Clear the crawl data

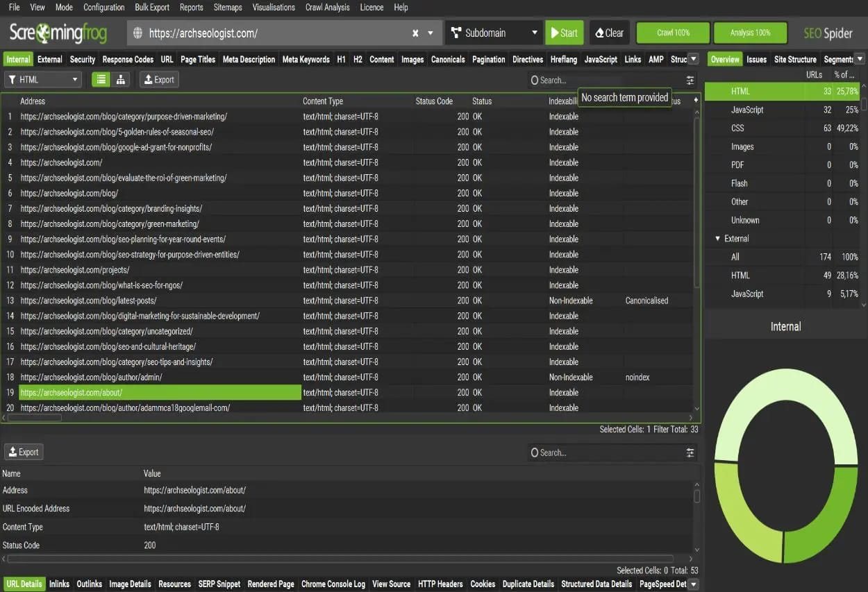pyautogui.click(x=610, y=33)
